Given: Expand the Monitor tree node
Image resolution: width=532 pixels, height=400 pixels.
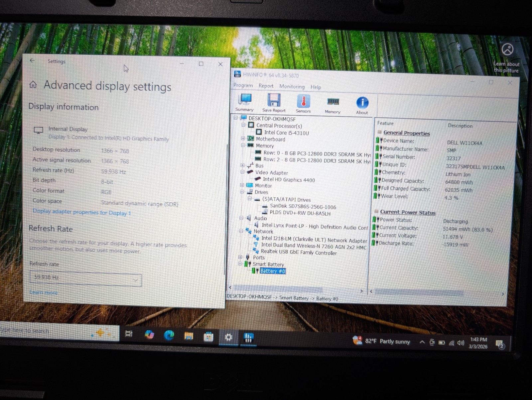Looking at the screenshot, I should 242,185.
